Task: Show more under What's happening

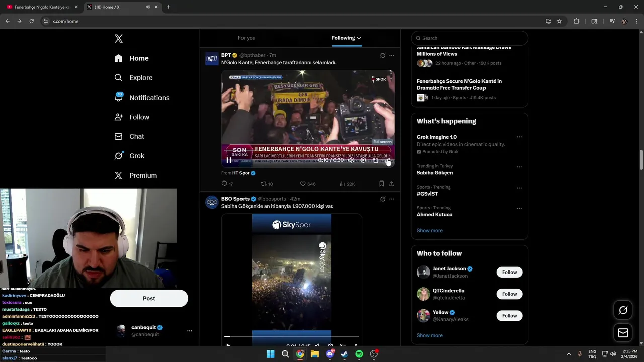Action: 429,230
